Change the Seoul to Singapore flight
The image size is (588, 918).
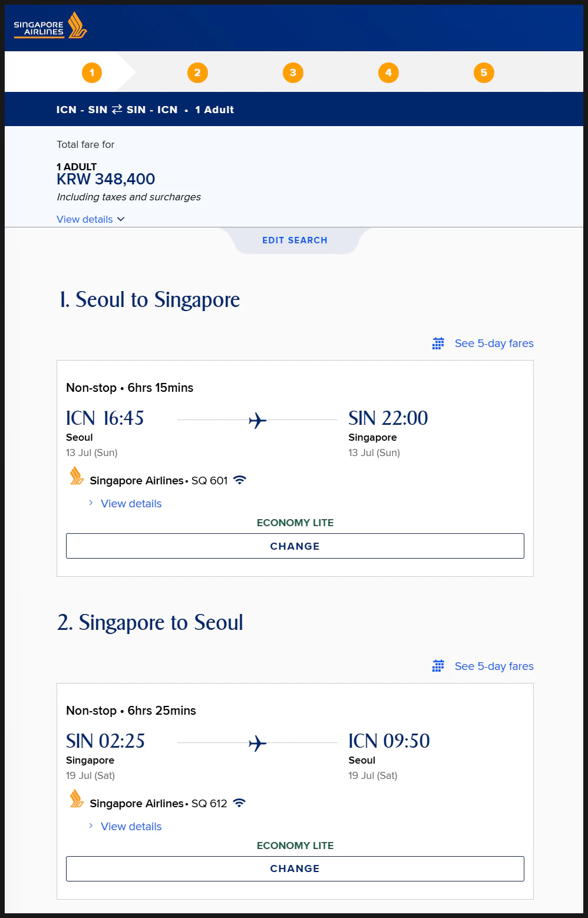[x=295, y=546]
